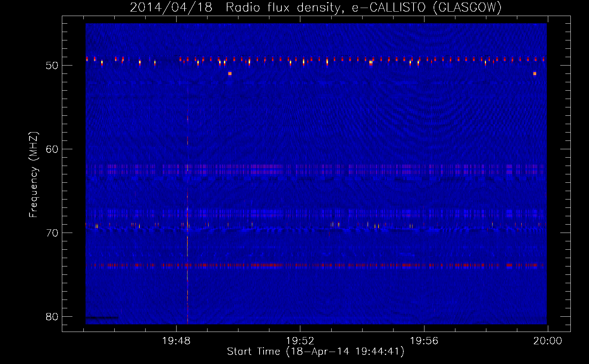Click the 19:52 time tick label

tap(300, 341)
